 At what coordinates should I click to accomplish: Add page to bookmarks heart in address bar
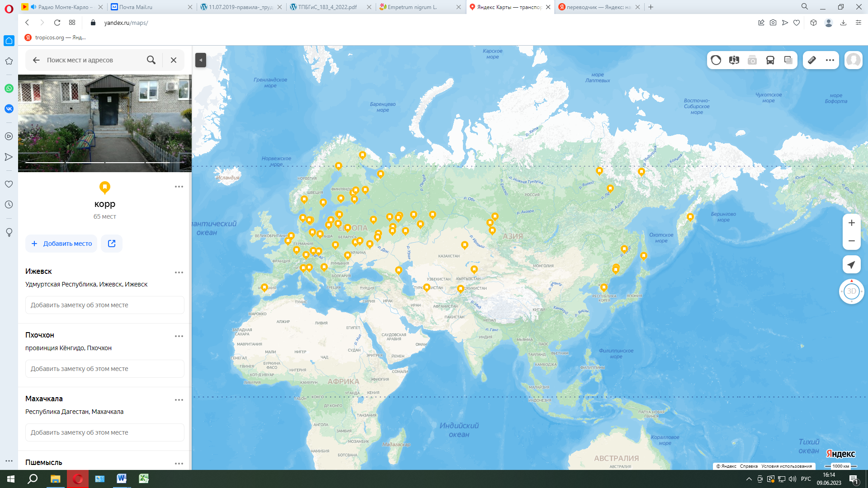(797, 23)
